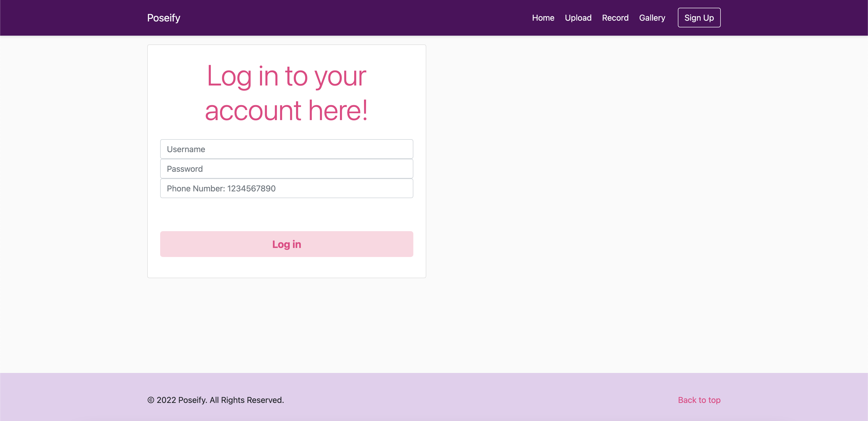This screenshot has width=868, height=421.
Task: Submit with the pink Log in button
Action: (x=286, y=244)
